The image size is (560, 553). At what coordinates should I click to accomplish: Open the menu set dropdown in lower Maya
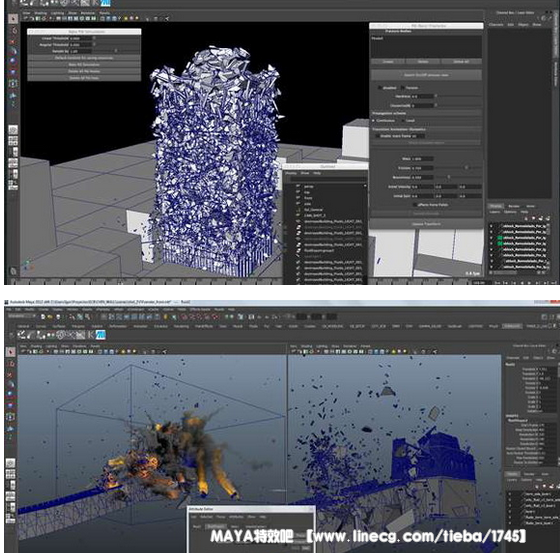(22, 317)
